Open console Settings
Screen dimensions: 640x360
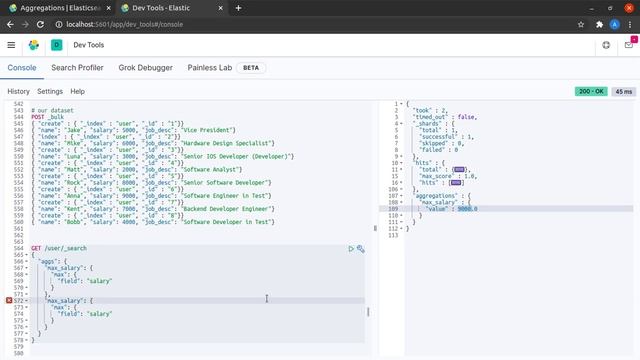click(x=50, y=91)
